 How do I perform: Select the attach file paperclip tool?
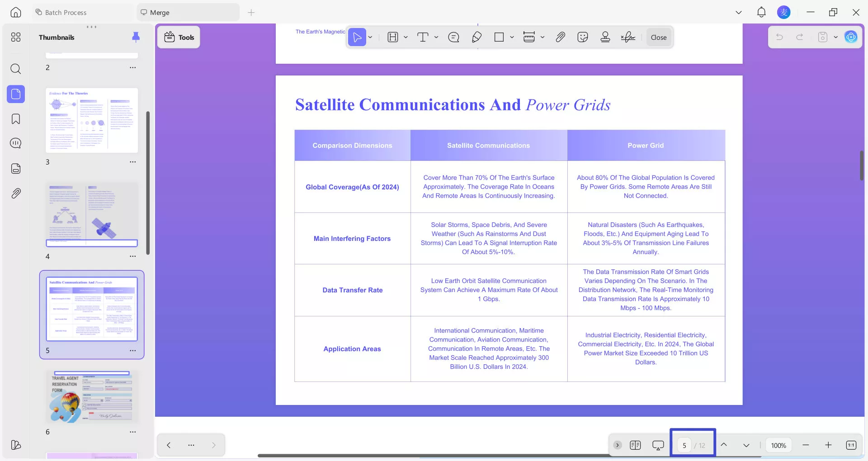pos(561,37)
